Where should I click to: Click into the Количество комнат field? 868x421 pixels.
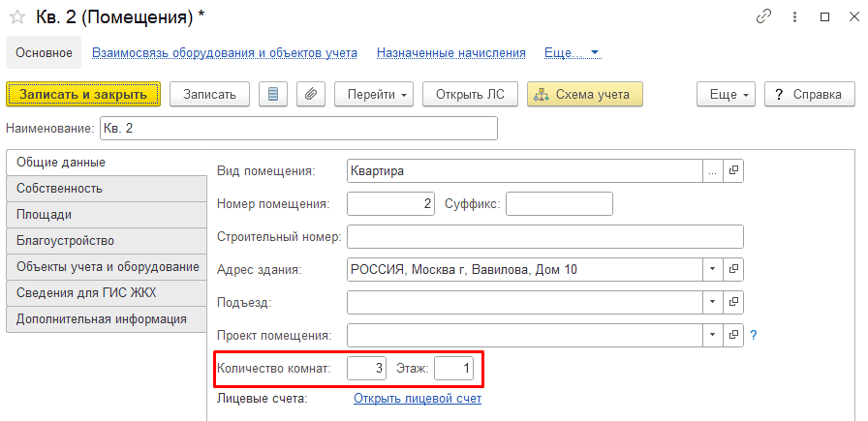[x=367, y=369]
